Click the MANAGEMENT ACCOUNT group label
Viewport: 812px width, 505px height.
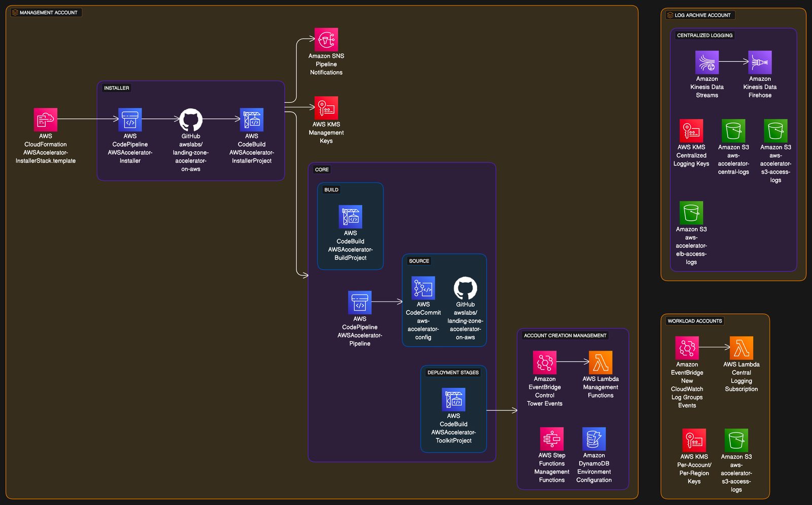tap(45, 13)
